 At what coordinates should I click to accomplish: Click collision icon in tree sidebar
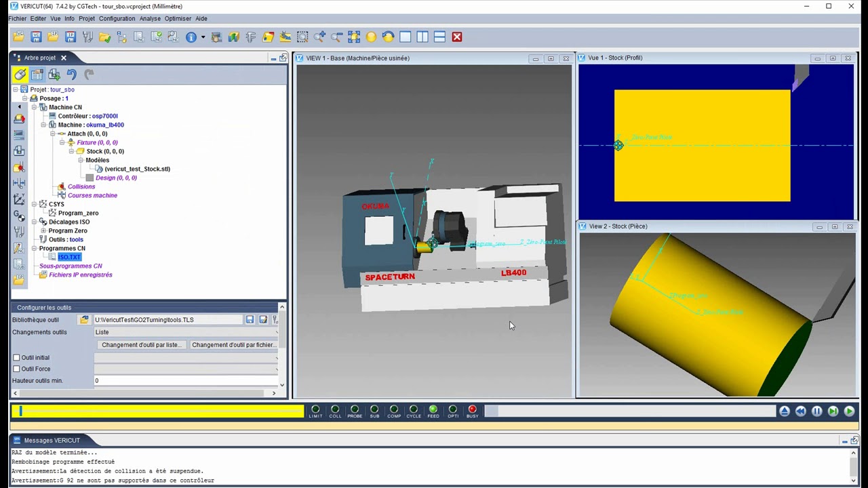(19, 167)
